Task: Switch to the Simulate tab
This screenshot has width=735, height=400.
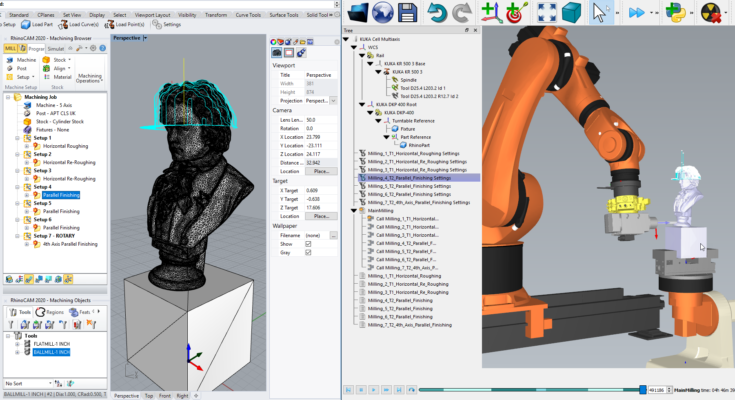Action: (55, 48)
